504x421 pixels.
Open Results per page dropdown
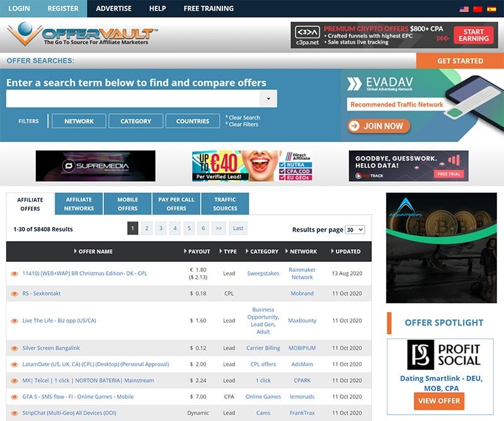click(355, 230)
